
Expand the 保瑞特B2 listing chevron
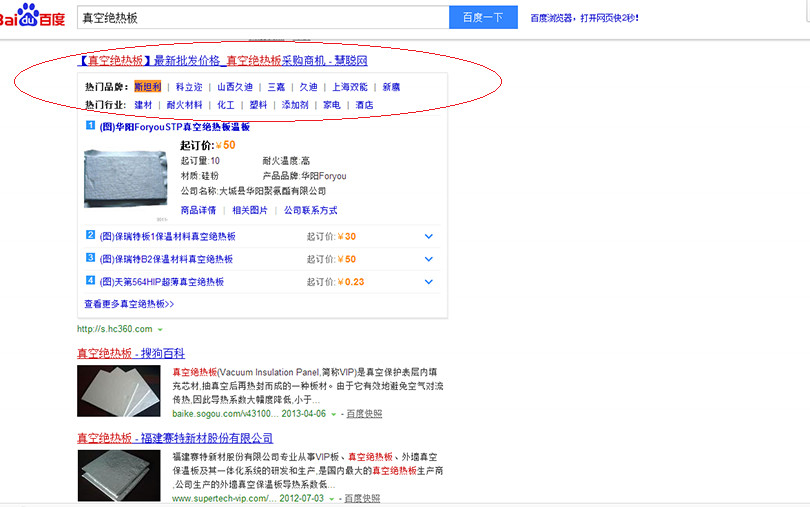(x=428, y=259)
